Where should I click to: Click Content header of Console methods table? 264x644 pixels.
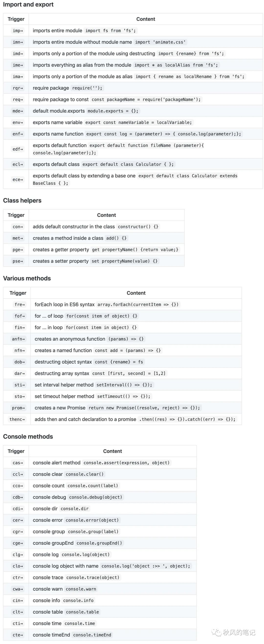pyautogui.click(x=112, y=451)
